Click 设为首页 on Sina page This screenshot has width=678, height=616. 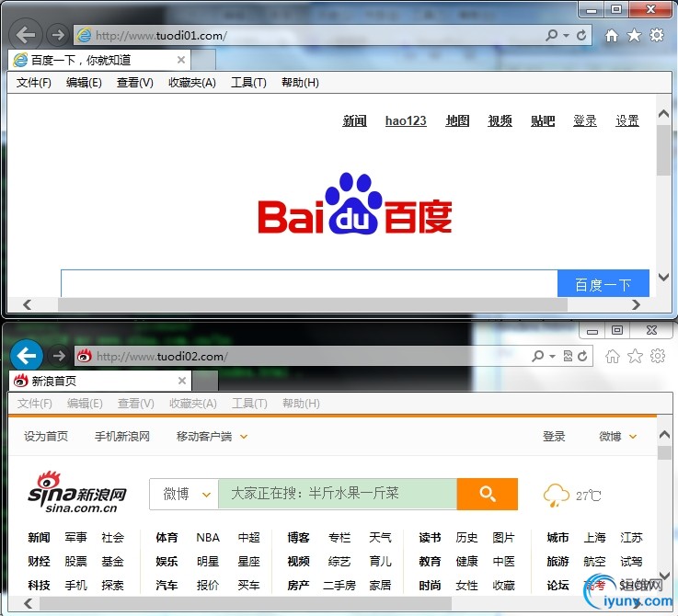46,437
